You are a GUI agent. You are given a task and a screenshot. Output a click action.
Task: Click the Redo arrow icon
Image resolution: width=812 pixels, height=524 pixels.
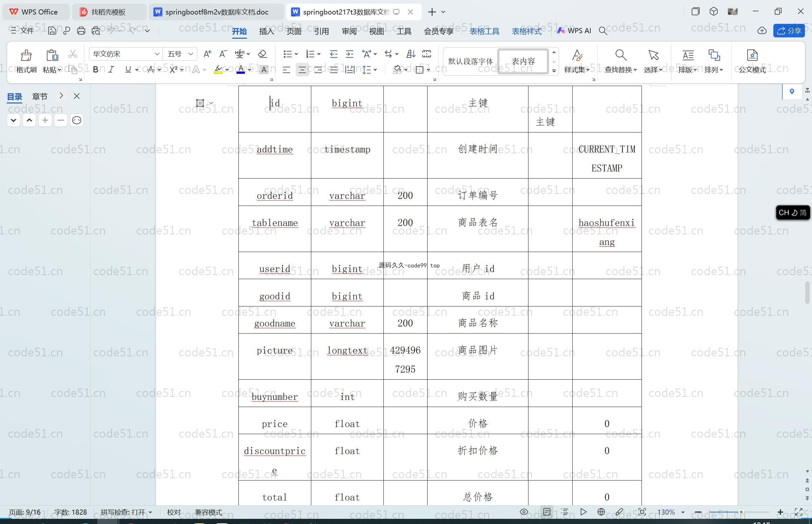point(133,30)
